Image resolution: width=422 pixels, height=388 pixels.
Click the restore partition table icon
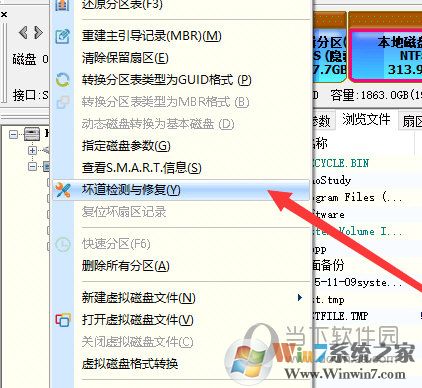tap(62, 5)
